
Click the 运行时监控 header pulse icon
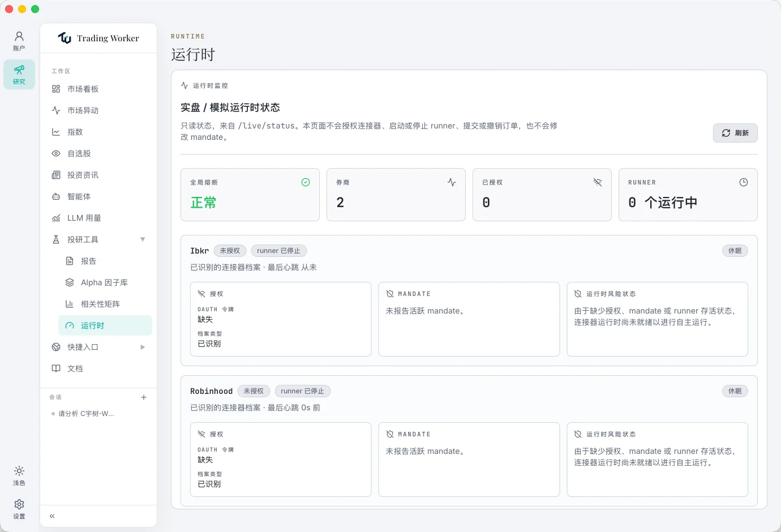[x=184, y=85]
